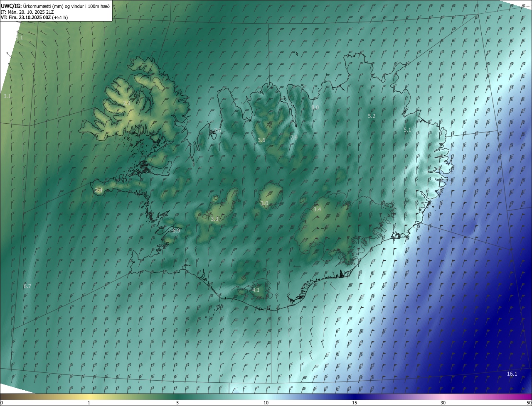Click the 0 tick on the color scale
The width and height of the screenshot is (532, 406).
2,403
